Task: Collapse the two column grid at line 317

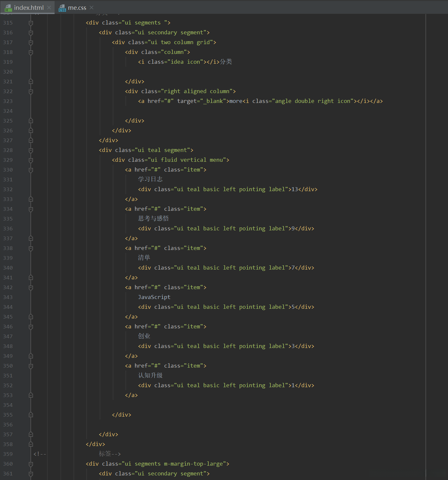Action: point(31,42)
